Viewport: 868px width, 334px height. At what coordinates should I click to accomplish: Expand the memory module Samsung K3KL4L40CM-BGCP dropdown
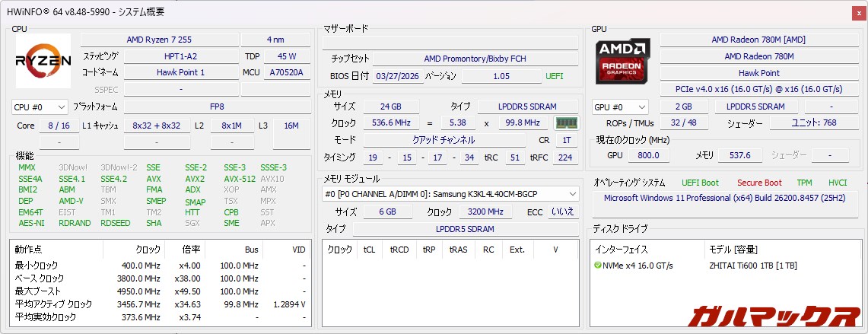tap(450, 194)
